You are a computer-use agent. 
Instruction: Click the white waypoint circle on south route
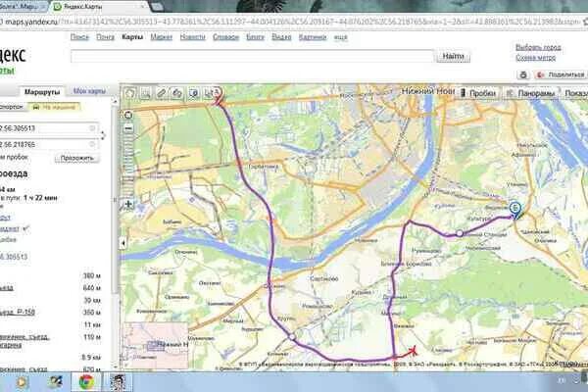(x=292, y=337)
